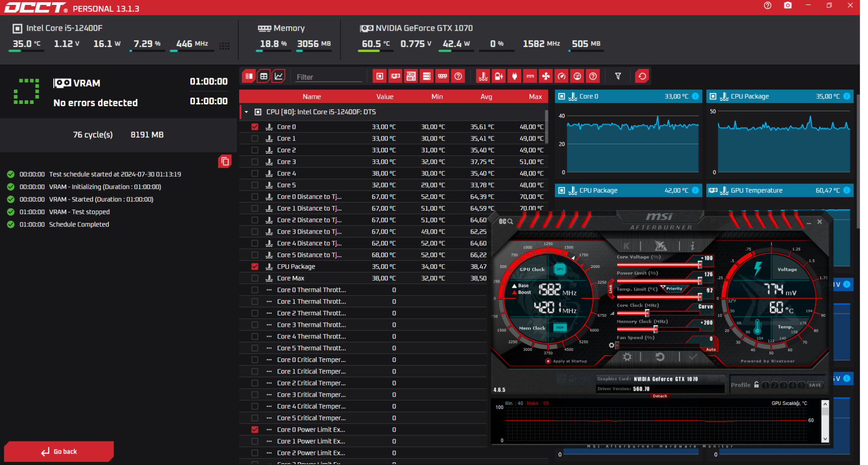This screenshot has width=868, height=465.
Task: Sort the sensor table by the Name column
Action: click(x=311, y=97)
